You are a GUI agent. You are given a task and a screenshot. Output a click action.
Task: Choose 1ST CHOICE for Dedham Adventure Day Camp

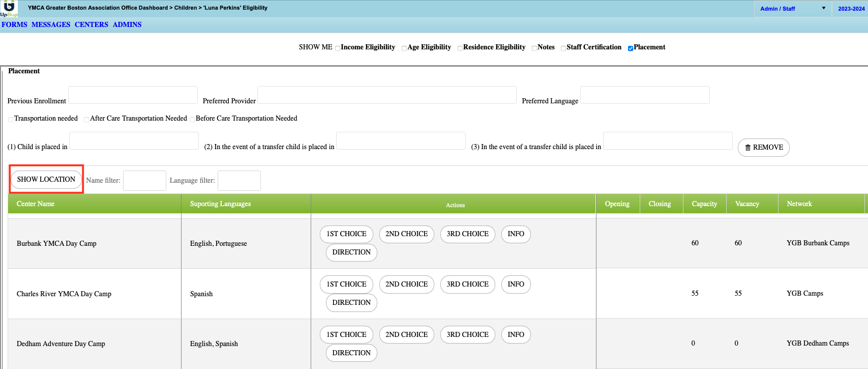tap(346, 335)
